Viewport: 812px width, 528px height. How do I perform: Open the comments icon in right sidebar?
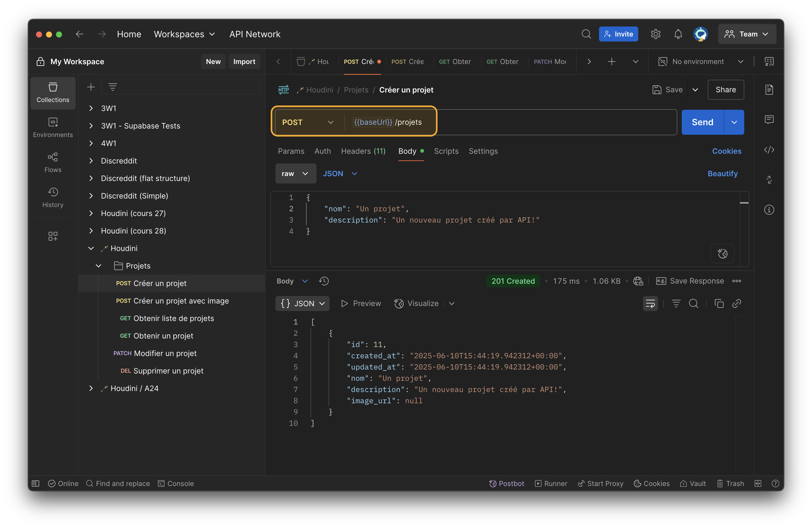(x=769, y=120)
